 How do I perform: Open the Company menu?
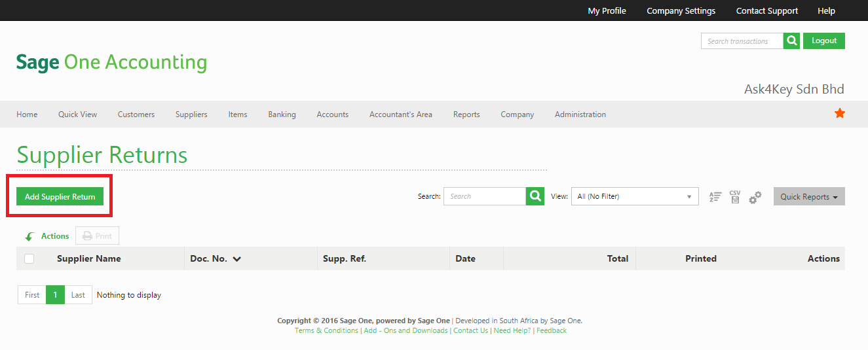[518, 114]
